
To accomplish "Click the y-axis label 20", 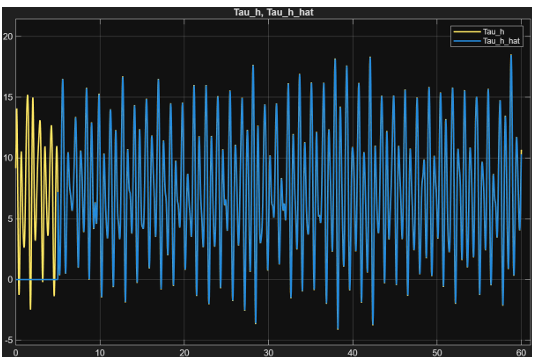I will click(8, 36).
